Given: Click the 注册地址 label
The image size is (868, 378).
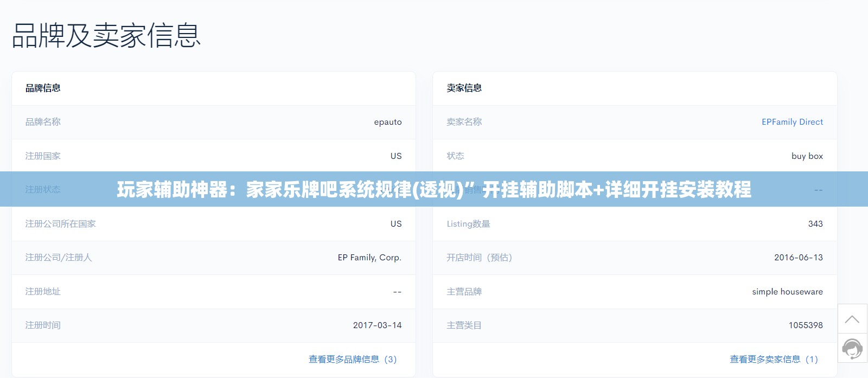Looking at the screenshot, I should point(43,291).
